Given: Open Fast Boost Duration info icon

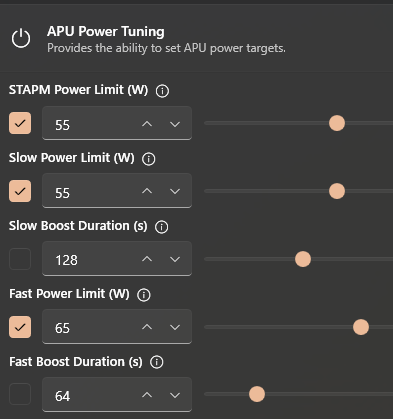Looking at the screenshot, I should 157,362.
